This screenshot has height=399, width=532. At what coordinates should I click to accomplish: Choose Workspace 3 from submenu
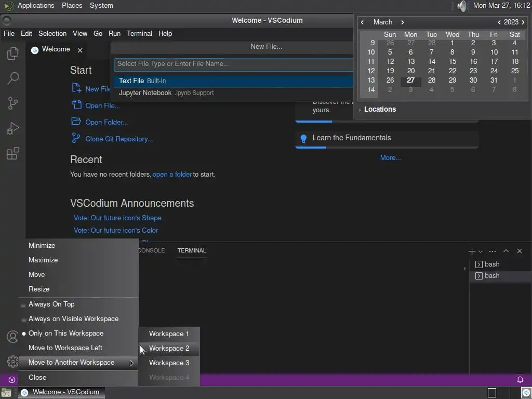pos(169,363)
